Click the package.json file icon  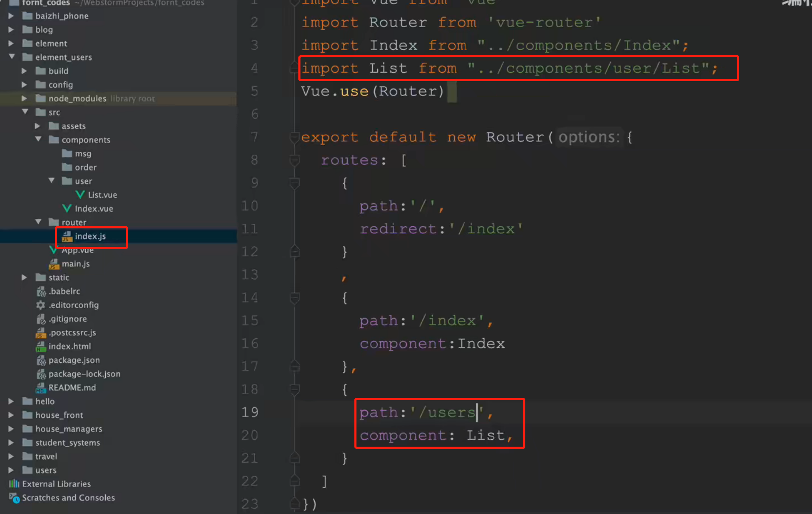(41, 360)
